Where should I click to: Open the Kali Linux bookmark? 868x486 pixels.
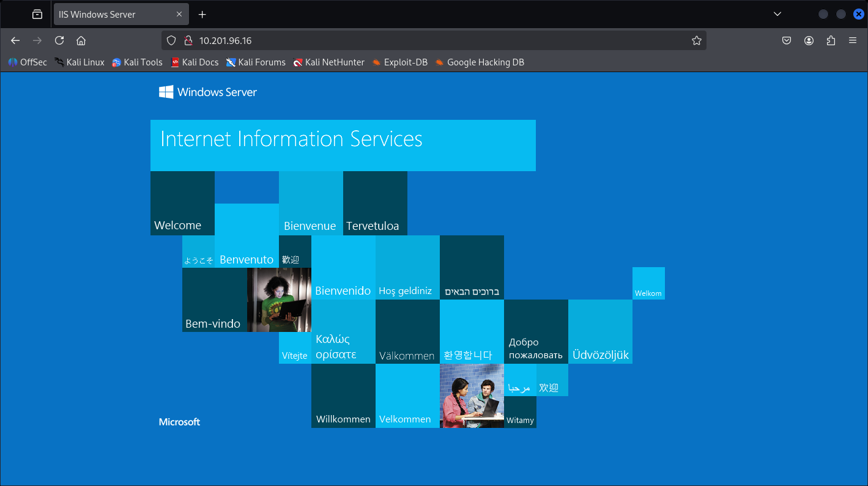(79, 62)
